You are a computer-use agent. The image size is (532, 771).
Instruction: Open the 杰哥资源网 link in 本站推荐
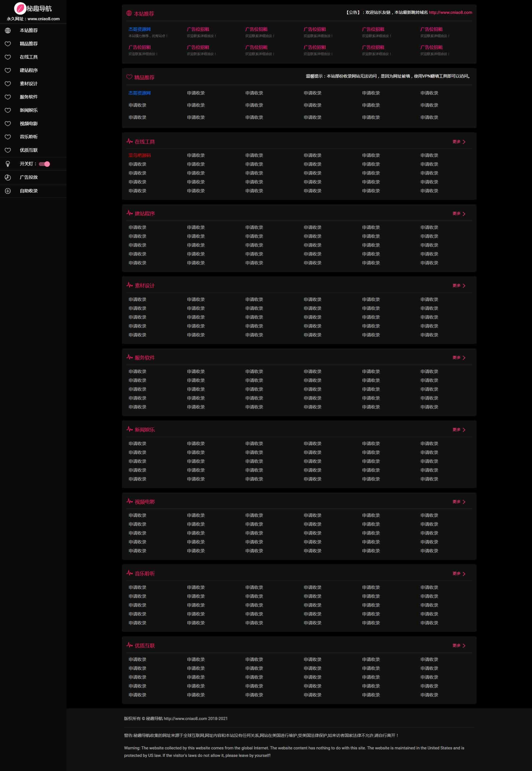(139, 29)
